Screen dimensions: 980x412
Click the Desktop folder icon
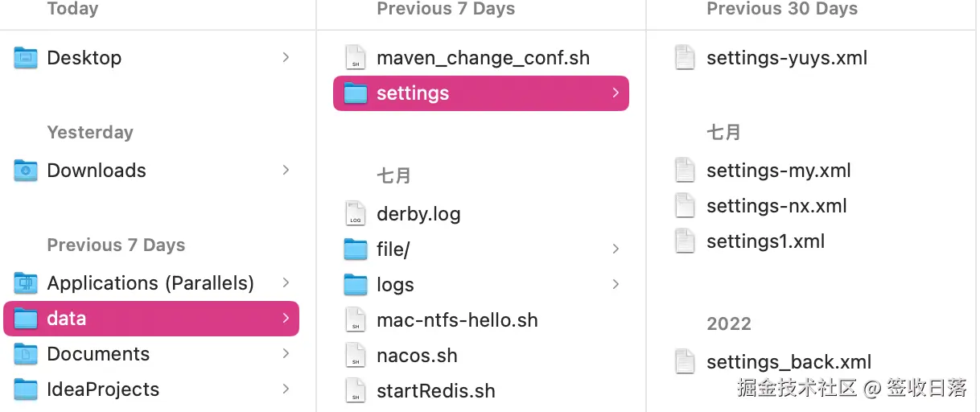26,58
